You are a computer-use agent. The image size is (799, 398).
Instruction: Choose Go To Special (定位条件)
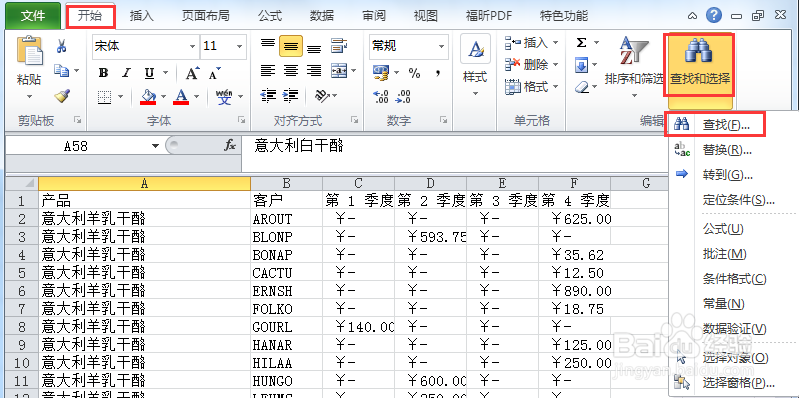click(733, 200)
